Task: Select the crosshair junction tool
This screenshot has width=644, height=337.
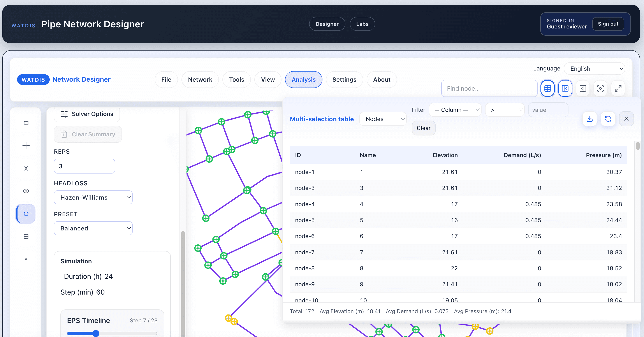Action: click(x=26, y=146)
